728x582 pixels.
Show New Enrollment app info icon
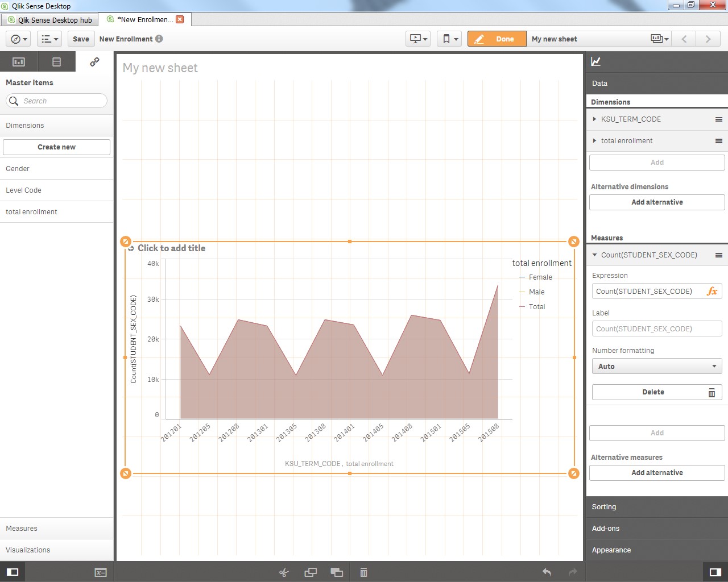click(159, 39)
